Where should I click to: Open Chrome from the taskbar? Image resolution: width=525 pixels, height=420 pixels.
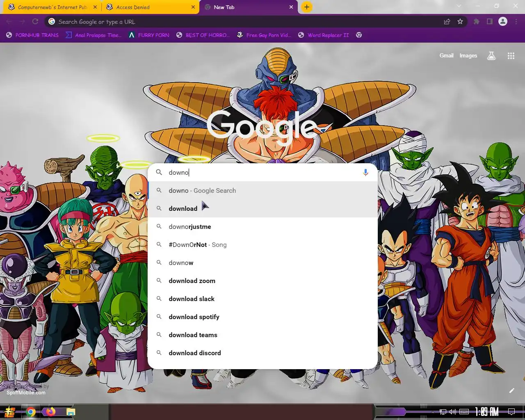pos(31,412)
